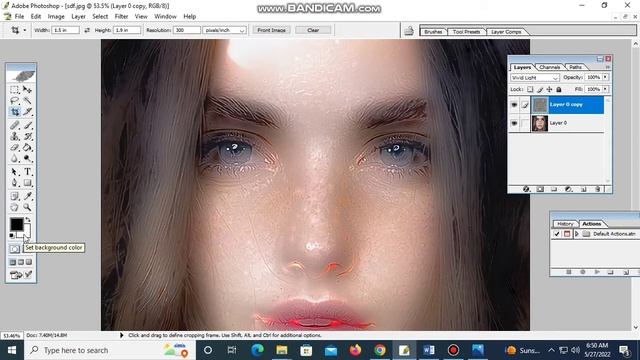Select the Type tool
Viewport: 640px width, 360px height.
click(x=27, y=172)
